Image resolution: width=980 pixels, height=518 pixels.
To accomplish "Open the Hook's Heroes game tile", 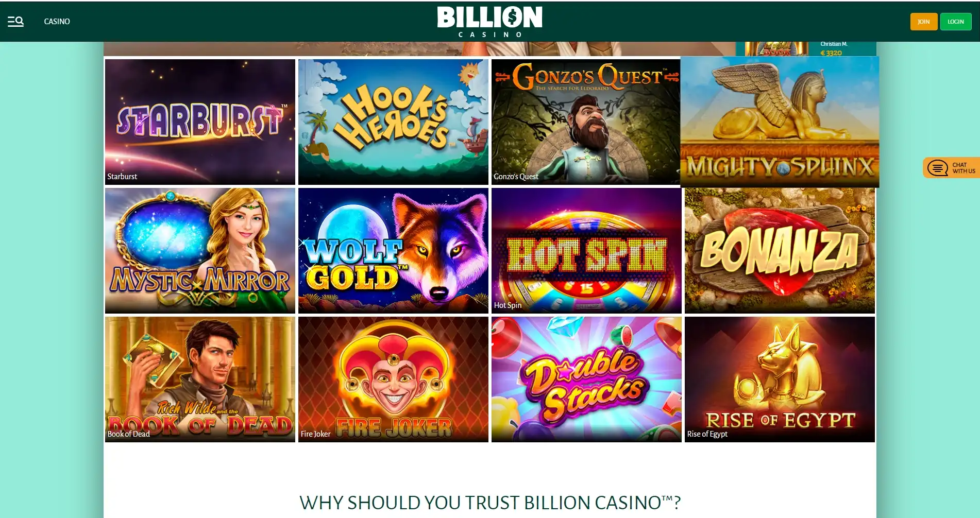I will [x=393, y=122].
